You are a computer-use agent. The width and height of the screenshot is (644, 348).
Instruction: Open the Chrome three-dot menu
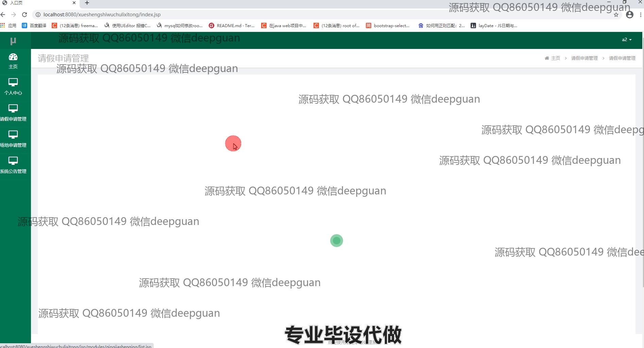641,15
